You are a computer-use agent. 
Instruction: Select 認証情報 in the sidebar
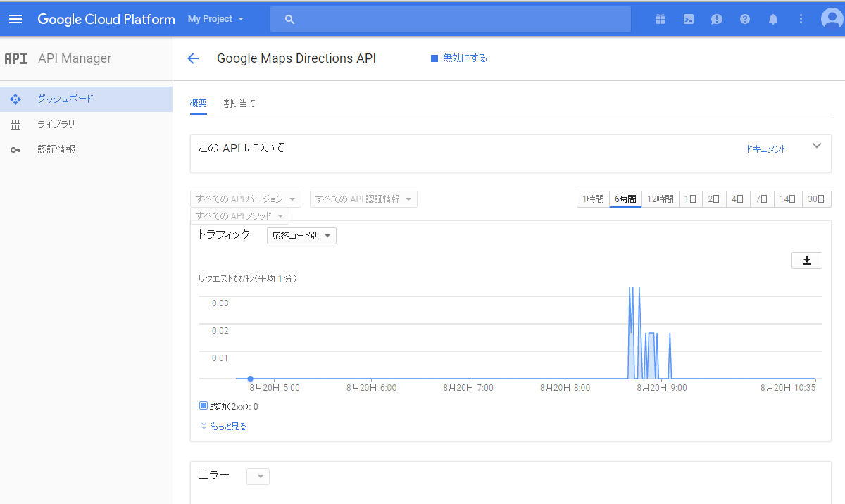(87, 150)
